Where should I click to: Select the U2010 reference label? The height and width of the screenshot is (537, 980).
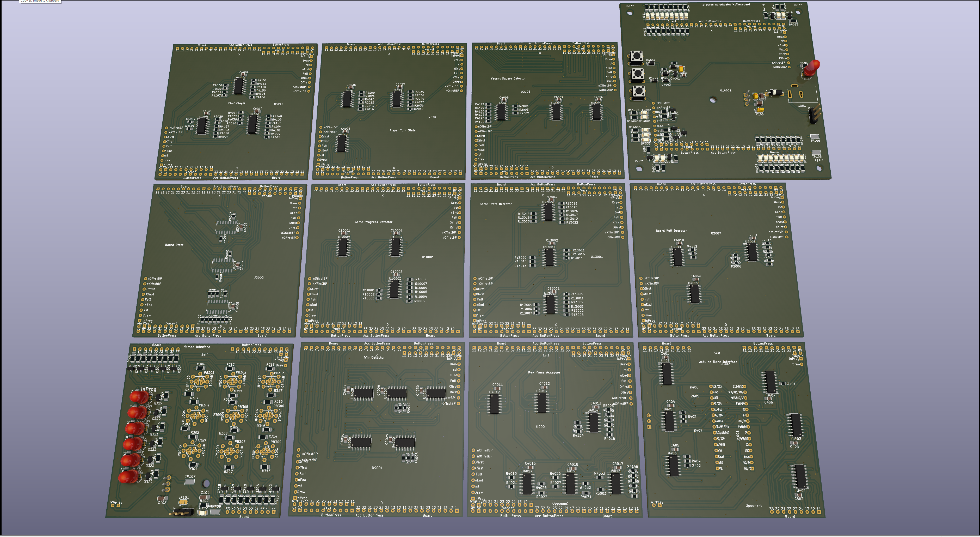tap(431, 117)
